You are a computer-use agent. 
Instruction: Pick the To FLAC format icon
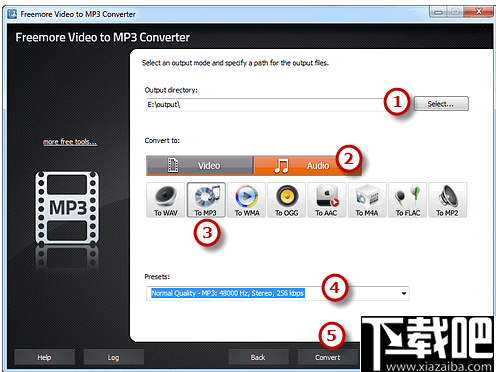tap(407, 200)
